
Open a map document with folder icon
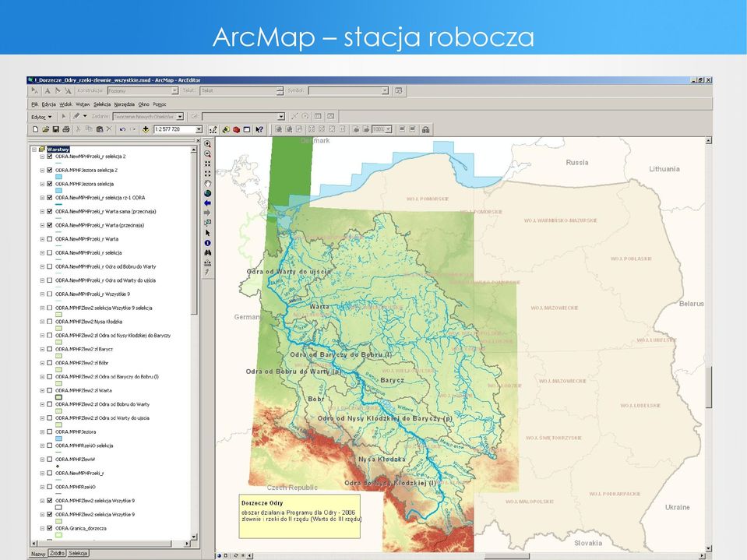tap(46, 129)
